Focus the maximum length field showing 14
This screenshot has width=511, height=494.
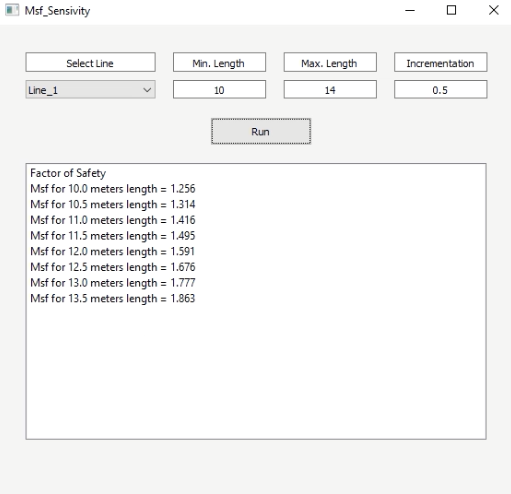point(330,89)
